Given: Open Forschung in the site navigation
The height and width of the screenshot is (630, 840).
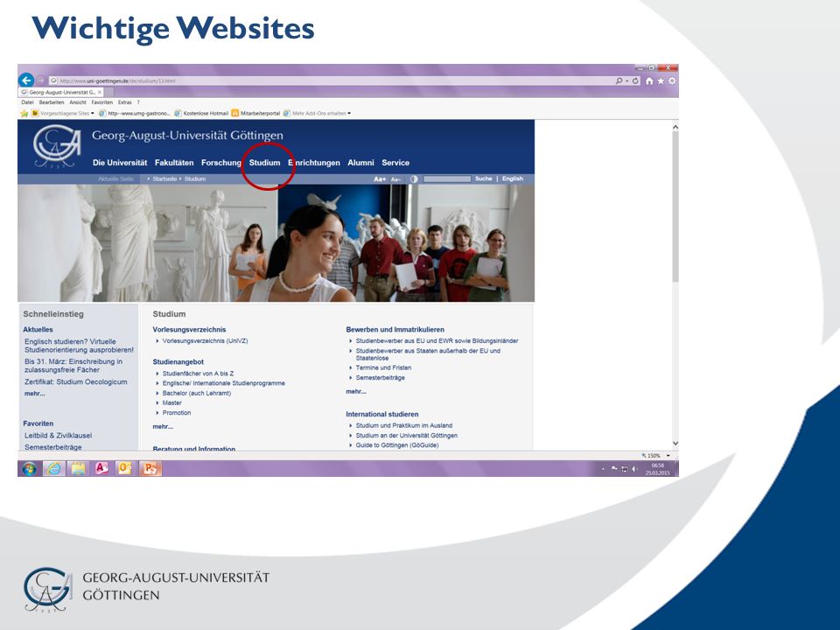Looking at the screenshot, I should [x=221, y=163].
